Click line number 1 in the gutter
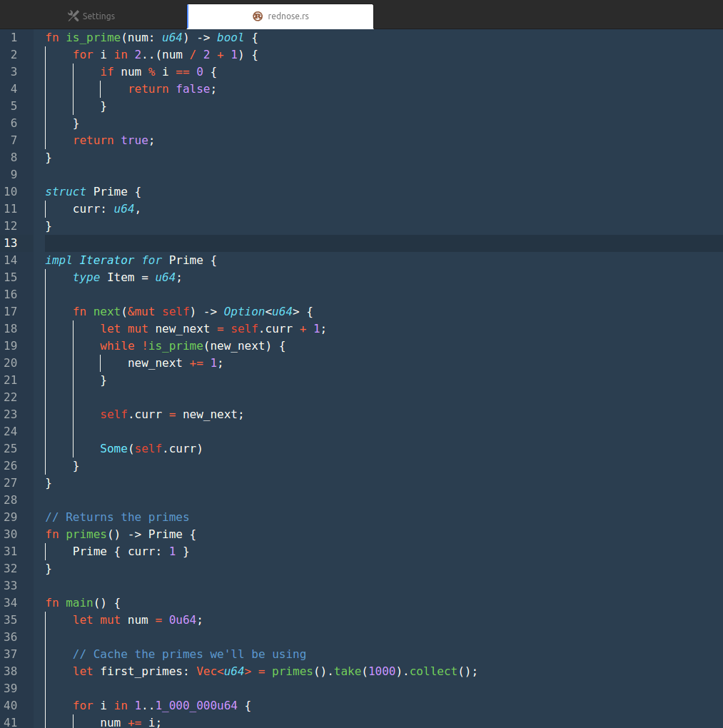 pos(14,38)
